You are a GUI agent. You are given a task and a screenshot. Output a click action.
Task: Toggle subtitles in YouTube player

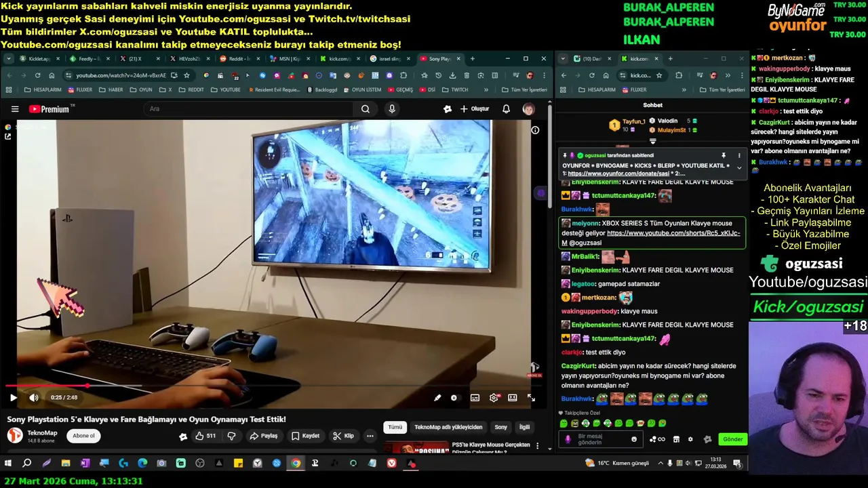click(x=475, y=398)
